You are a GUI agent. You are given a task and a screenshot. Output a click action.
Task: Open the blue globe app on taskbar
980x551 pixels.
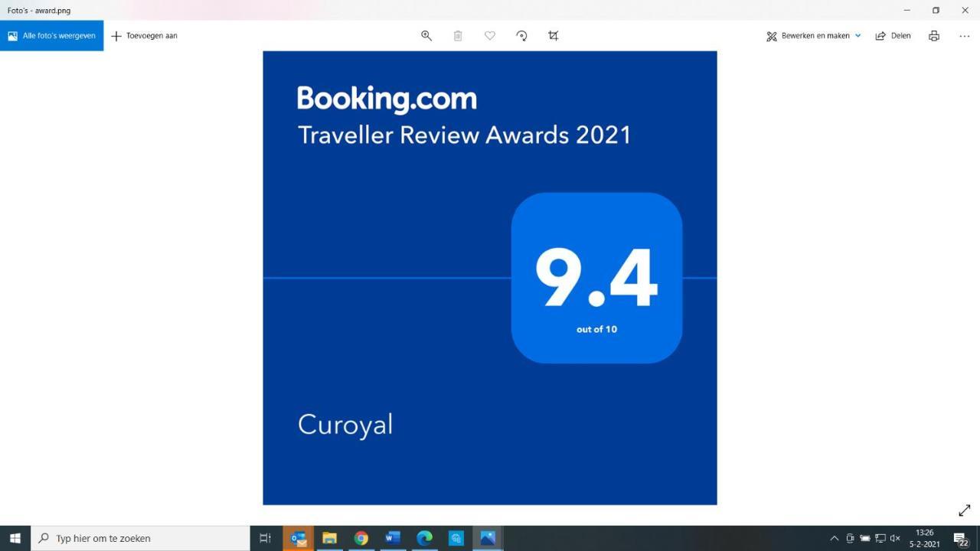[456, 538]
